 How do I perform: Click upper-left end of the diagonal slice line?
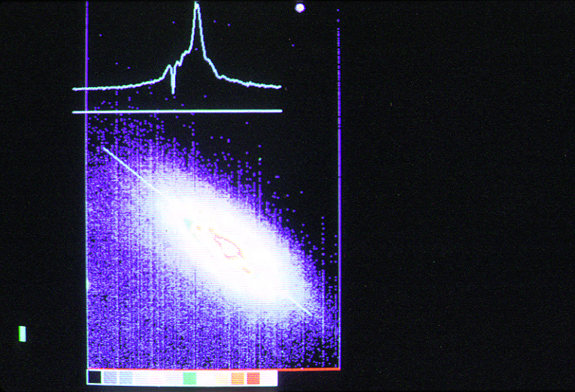pyautogui.click(x=104, y=149)
